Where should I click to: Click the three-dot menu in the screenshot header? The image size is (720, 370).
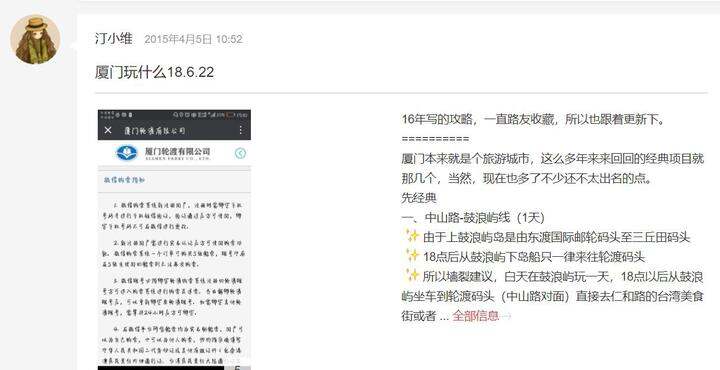241,130
